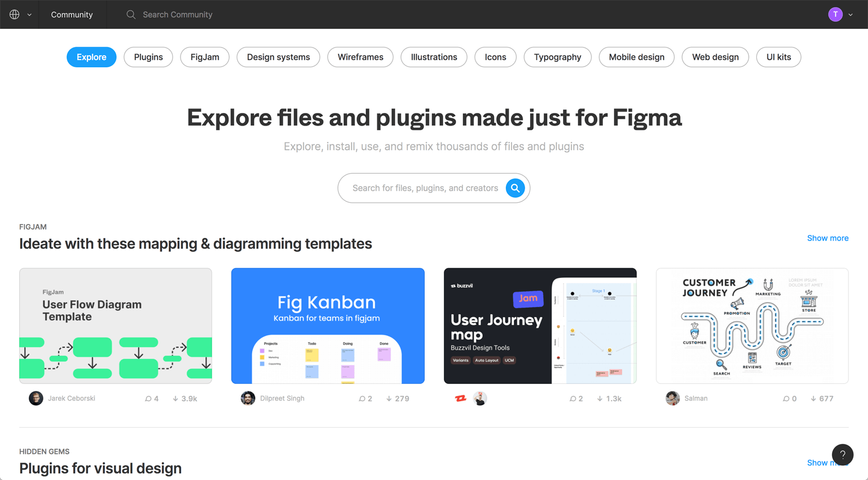Open the Customer Journey thumbnail
The image size is (868, 480).
752,325
